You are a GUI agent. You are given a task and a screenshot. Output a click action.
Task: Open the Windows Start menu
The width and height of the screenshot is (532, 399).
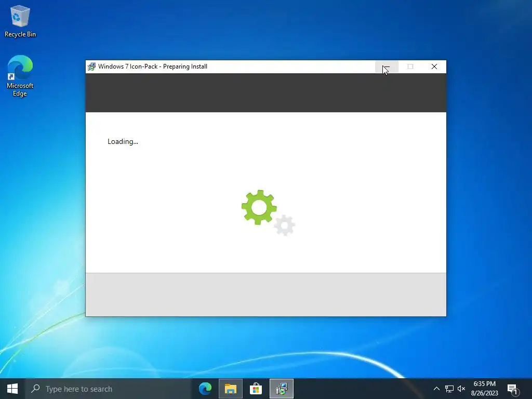click(12, 389)
